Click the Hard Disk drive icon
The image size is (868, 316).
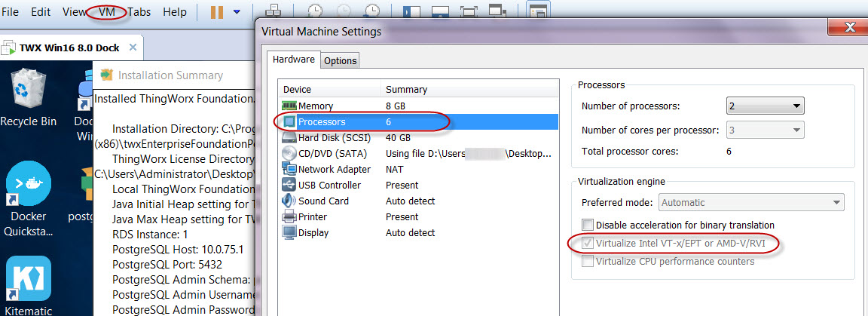tap(289, 137)
